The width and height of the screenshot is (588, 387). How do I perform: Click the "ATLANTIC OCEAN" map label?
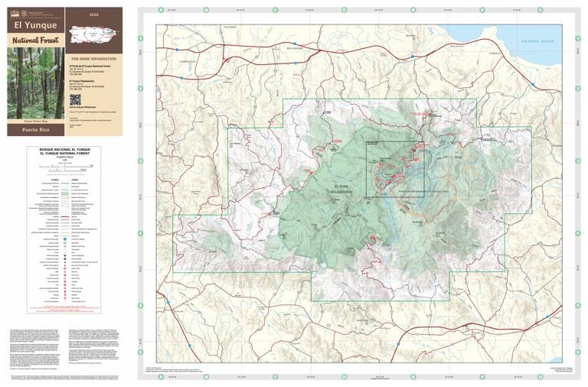pyautogui.click(x=537, y=41)
